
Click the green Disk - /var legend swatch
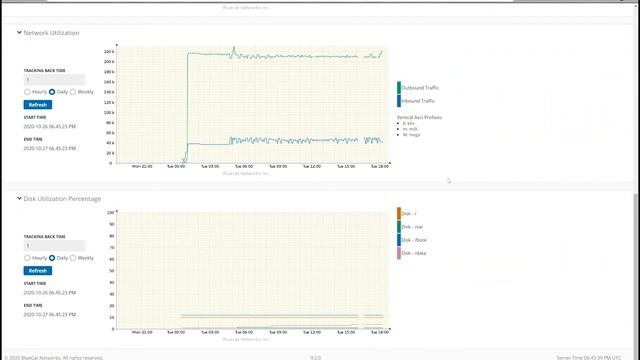click(399, 227)
